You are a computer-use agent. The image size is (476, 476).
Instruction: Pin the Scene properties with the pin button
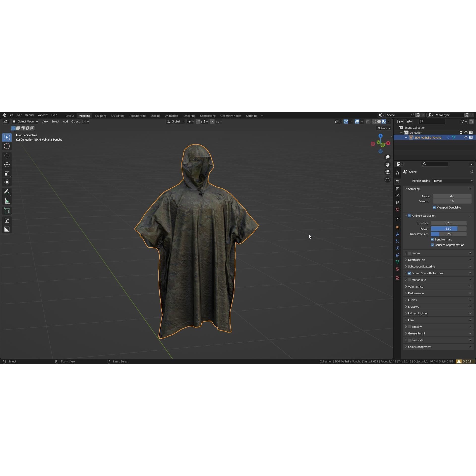[472, 172]
